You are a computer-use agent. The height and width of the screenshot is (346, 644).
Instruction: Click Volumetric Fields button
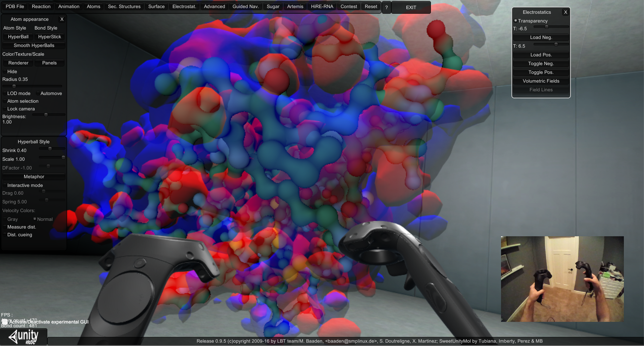(541, 81)
